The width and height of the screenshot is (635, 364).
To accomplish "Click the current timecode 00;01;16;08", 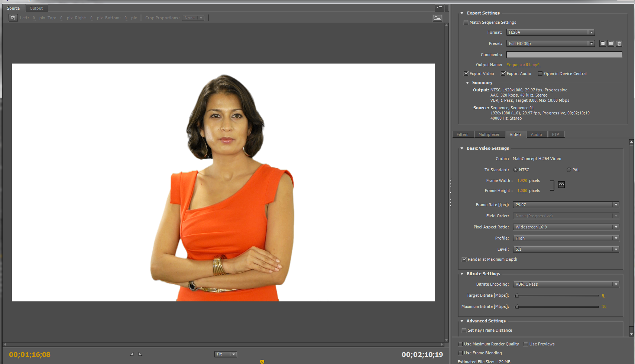I will tap(30, 355).
